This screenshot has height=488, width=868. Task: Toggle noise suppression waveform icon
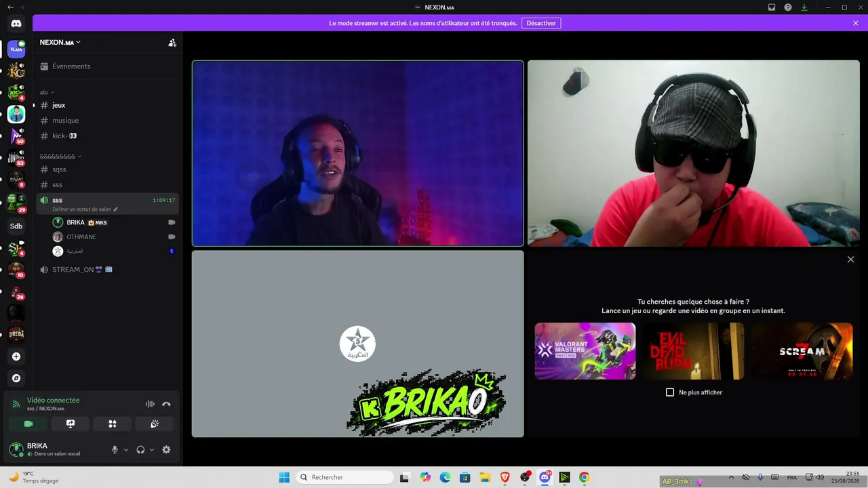point(150,404)
